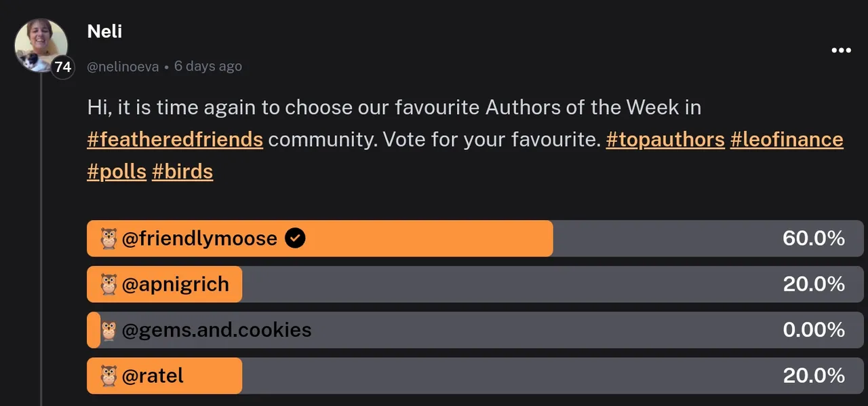Click the owl icon beside @gems.and.cookies
Viewport: 868px width, 406px height.
109,330
